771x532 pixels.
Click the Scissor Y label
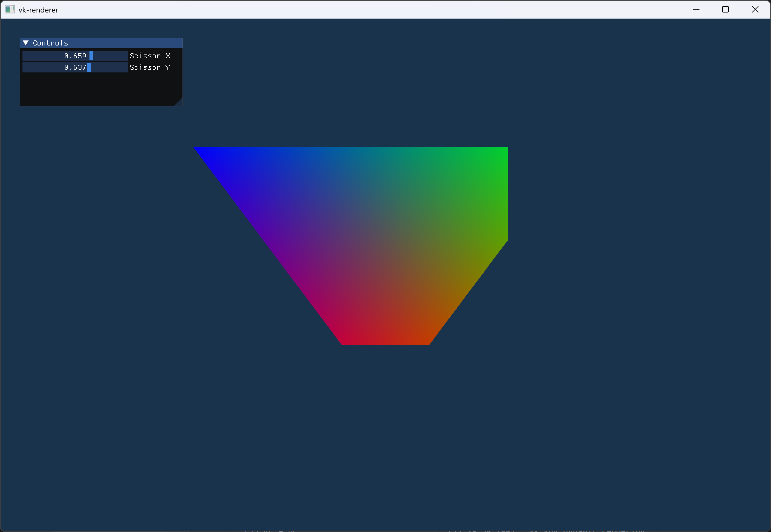[x=150, y=67]
